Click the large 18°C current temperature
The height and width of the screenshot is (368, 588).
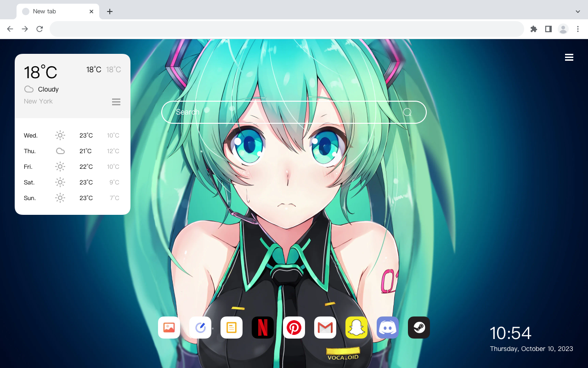(40, 72)
